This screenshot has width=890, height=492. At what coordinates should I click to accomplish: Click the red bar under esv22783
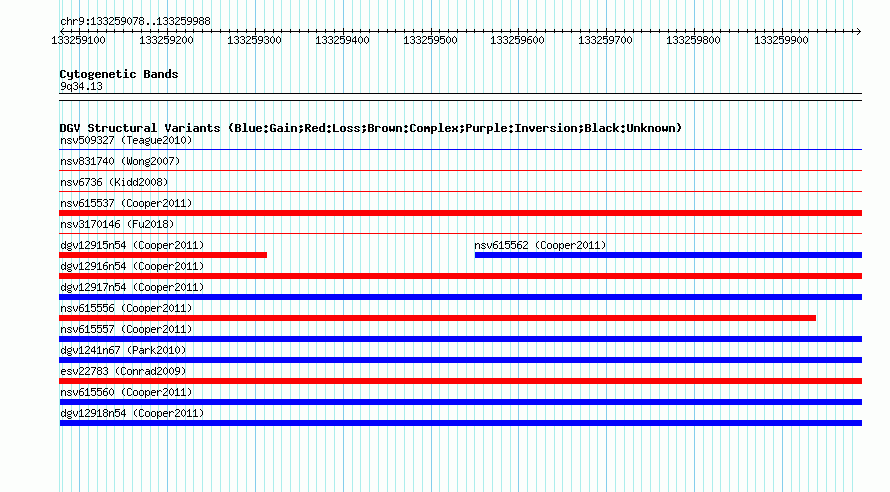(460, 381)
